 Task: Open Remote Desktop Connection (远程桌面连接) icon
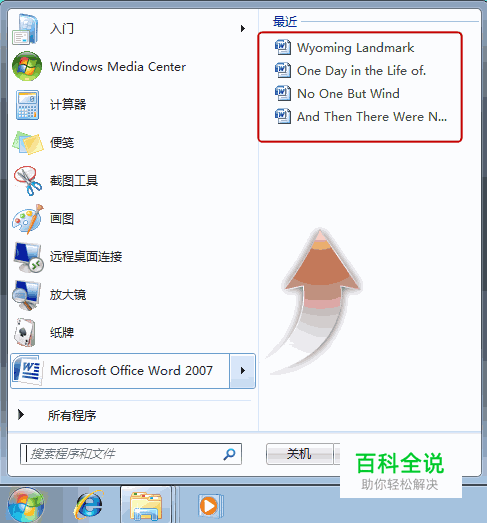[28, 257]
